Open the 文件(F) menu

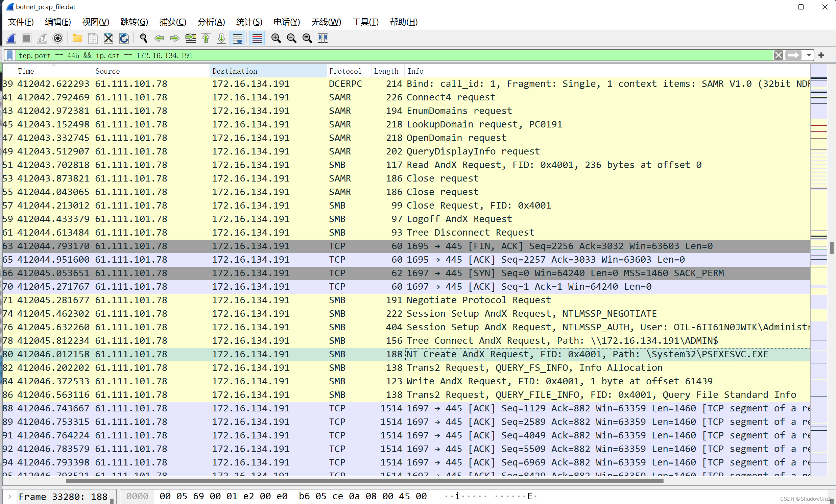[21, 22]
